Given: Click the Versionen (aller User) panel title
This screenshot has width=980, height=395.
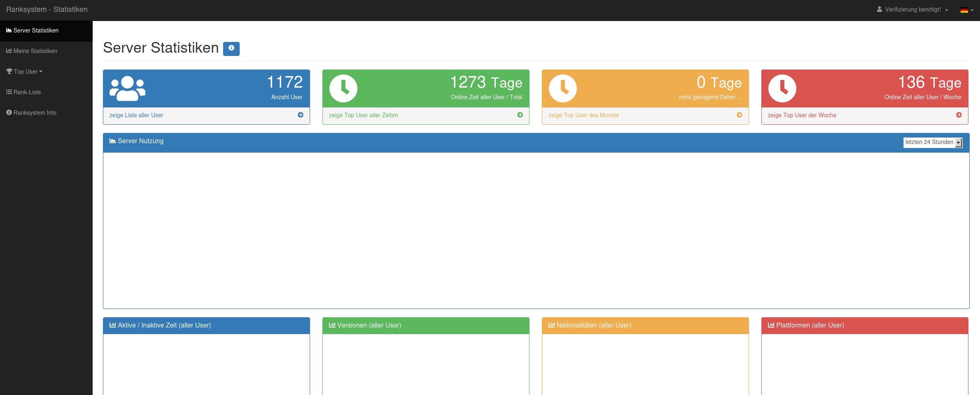Looking at the screenshot, I should pos(369,325).
